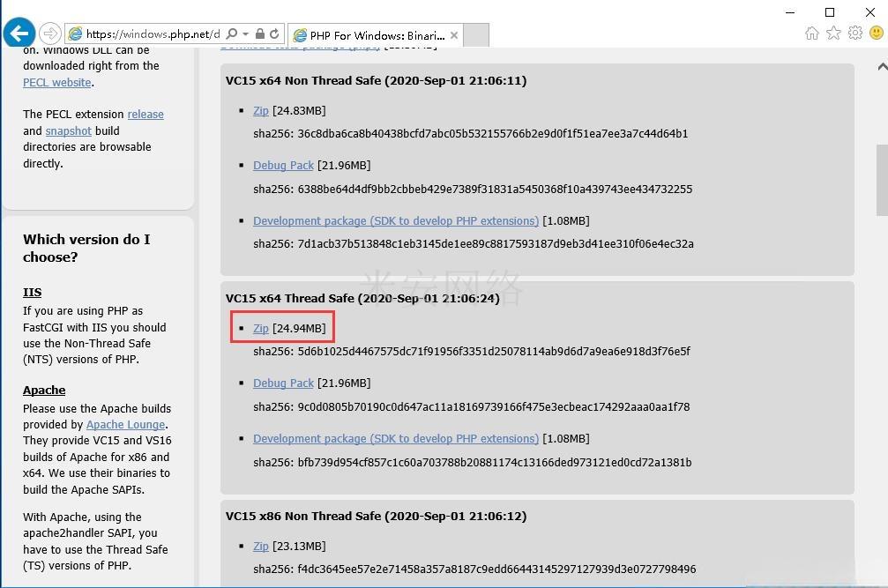Screen dimensions: 888x588
Task: Click the VC15 x64 Non Thread Safe heading
Action: (376, 80)
